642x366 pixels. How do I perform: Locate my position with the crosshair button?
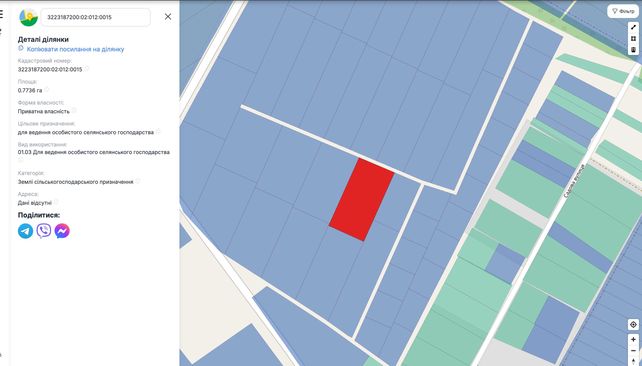(x=633, y=325)
